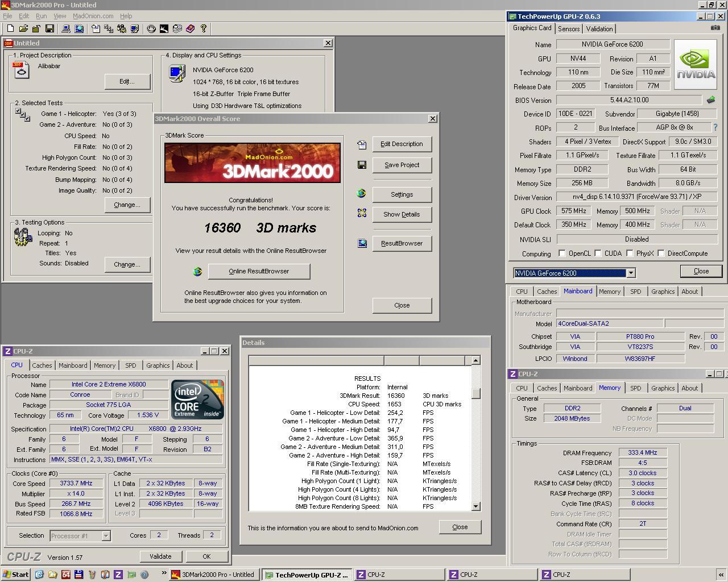This screenshot has height=582, width=728.
Task: Click the globe icon beside Online ResultBrowser
Action: [x=197, y=272]
